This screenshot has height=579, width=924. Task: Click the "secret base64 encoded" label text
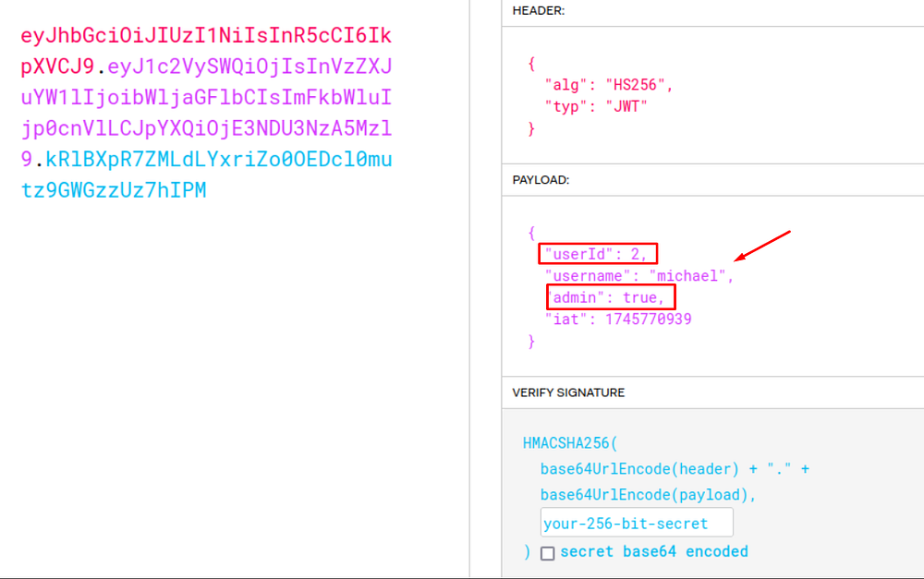point(654,551)
